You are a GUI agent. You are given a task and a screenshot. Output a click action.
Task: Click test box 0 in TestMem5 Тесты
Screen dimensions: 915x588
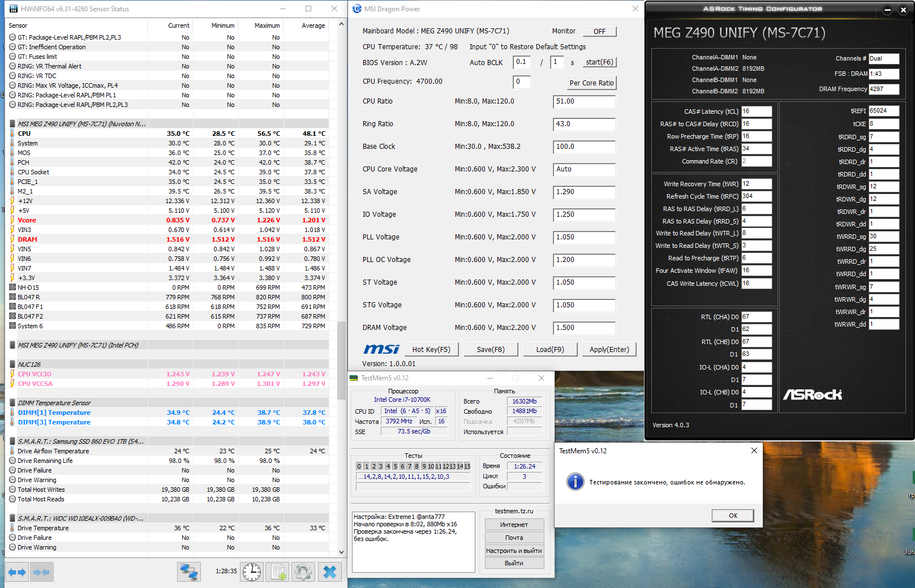coord(359,466)
